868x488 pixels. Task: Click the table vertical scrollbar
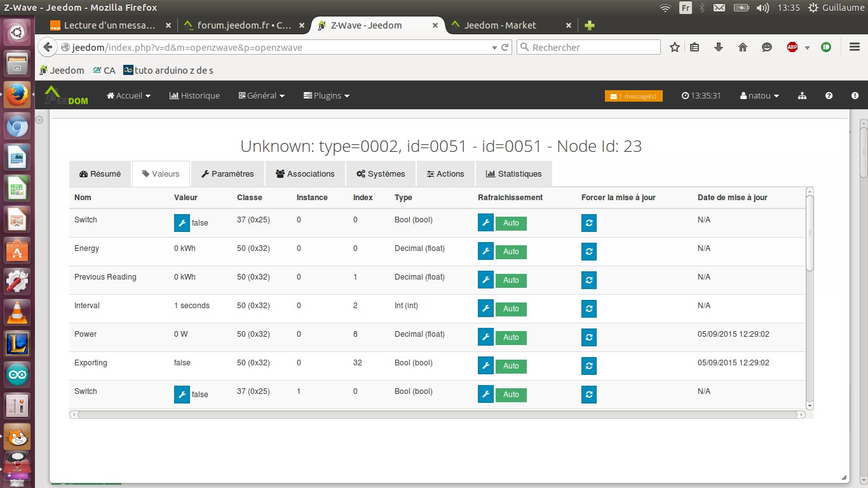coord(810,233)
